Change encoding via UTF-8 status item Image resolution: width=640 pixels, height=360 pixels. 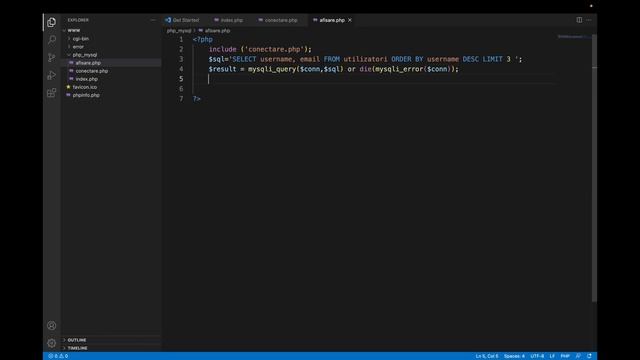(x=537, y=356)
